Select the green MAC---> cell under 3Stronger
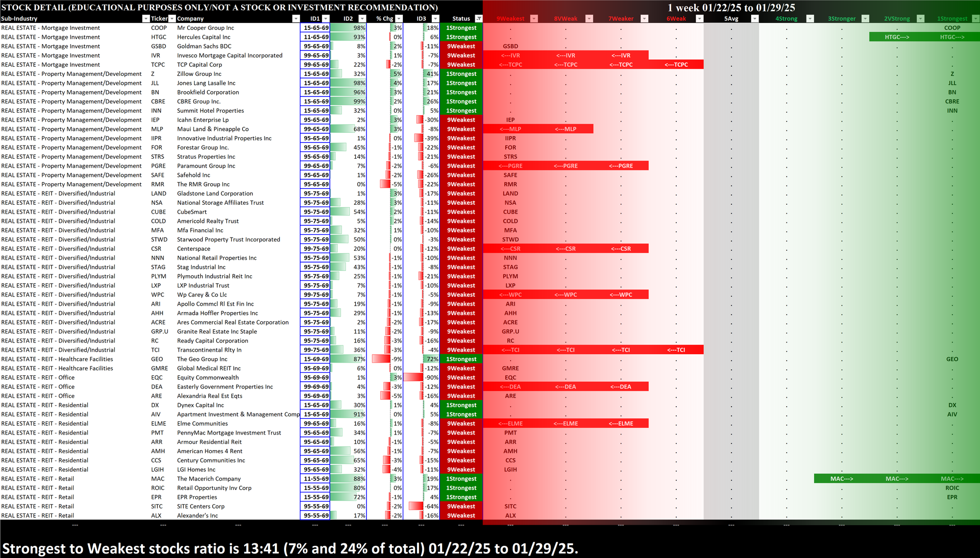 point(841,479)
